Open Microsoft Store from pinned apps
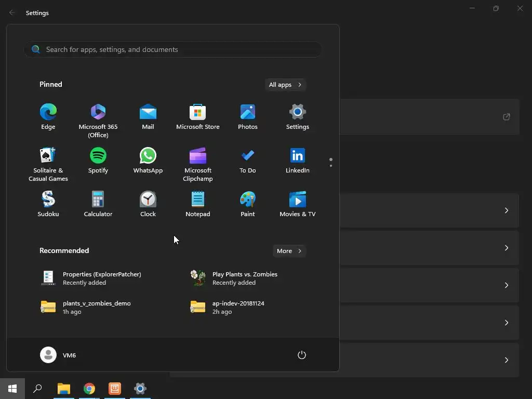Viewport: 532px width, 399px height. 198,117
